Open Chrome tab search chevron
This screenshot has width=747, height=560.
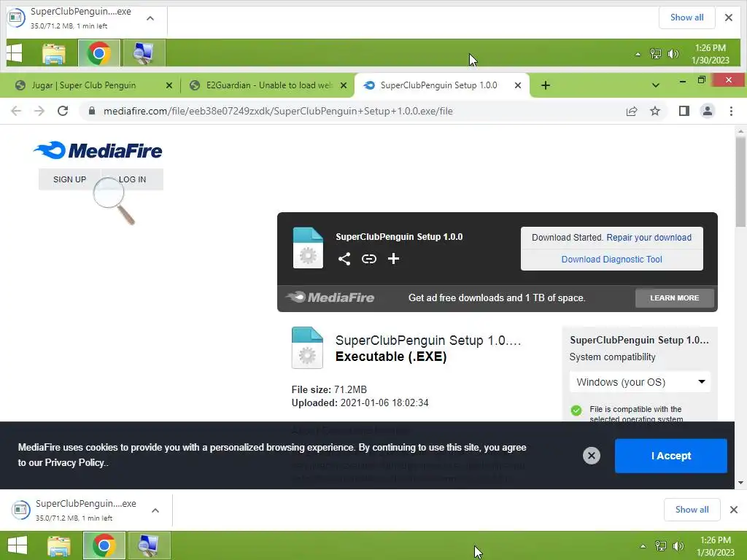point(656,85)
